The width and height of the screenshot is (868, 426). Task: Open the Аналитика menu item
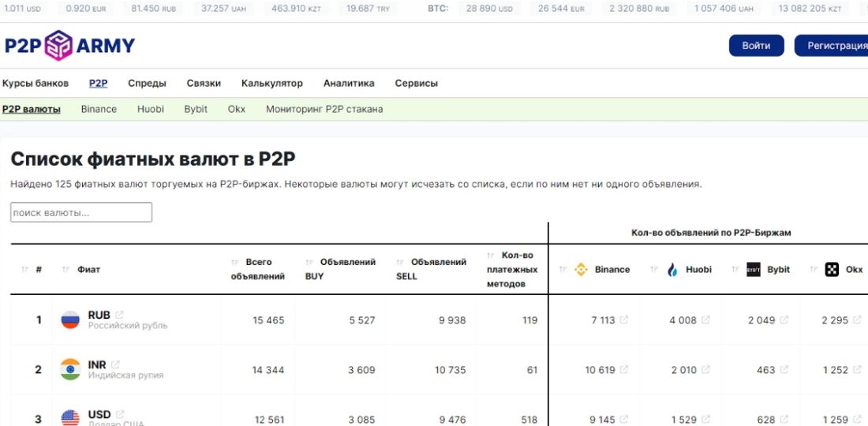coord(349,83)
